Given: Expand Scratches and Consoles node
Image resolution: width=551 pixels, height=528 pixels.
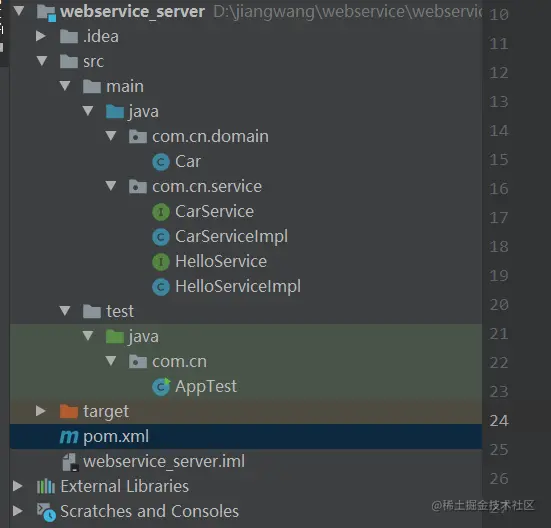Looking at the screenshot, I should (x=18, y=511).
